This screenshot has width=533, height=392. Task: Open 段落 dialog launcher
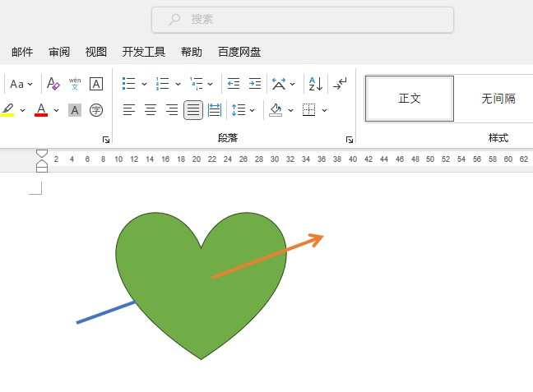tap(350, 140)
